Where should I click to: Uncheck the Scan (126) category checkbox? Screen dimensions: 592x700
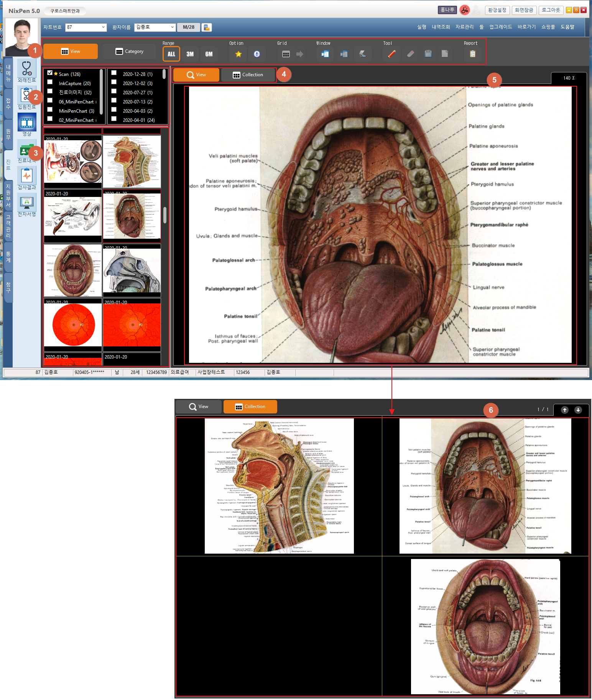coord(50,73)
